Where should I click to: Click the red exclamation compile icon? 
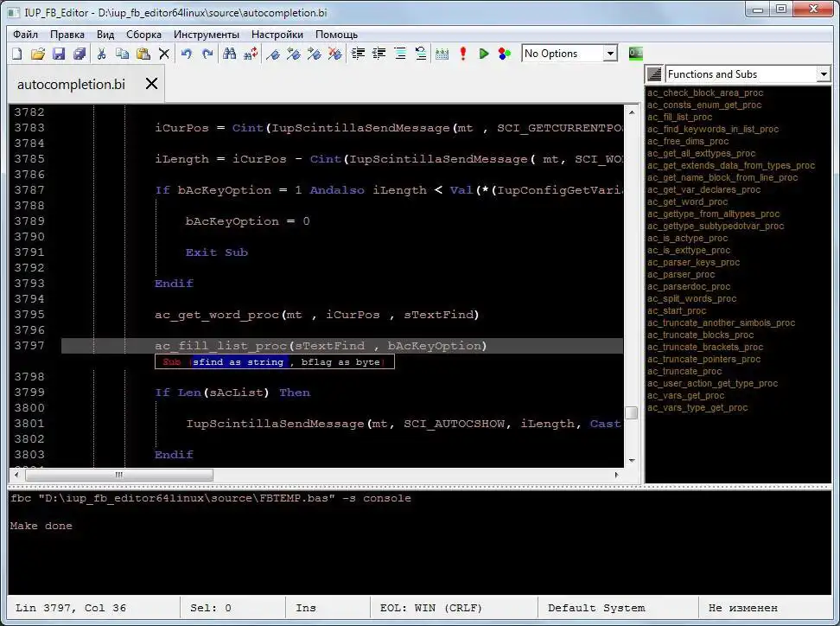(x=463, y=54)
